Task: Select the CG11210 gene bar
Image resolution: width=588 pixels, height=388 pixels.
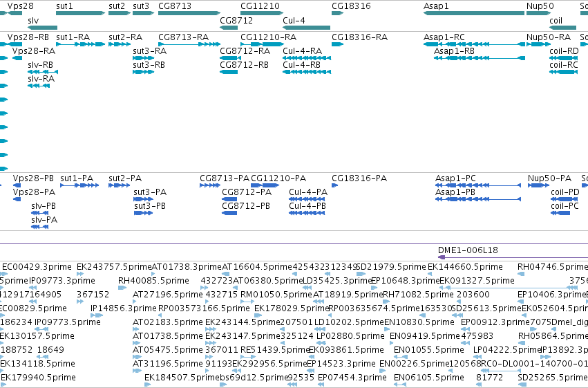Action: pyautogui.click(x=262, y=13)
